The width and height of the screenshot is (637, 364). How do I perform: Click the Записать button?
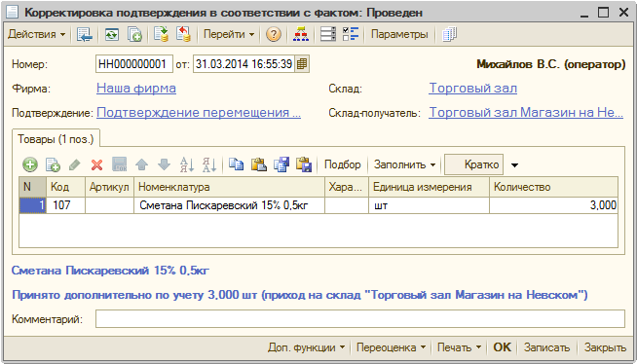(x=546, y=347)
